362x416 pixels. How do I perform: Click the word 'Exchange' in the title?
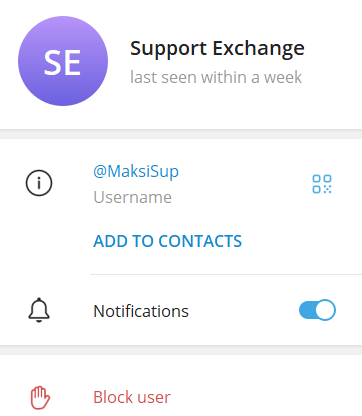[259, 48]
